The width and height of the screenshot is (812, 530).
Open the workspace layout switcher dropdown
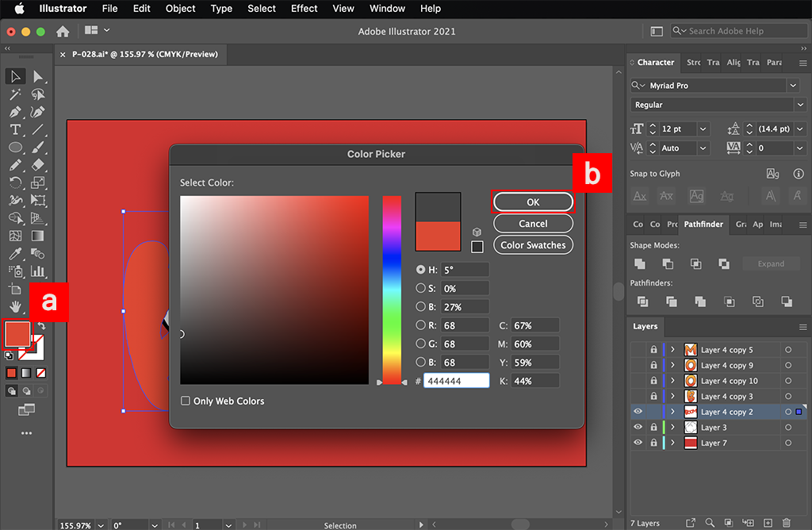(98, 30)
